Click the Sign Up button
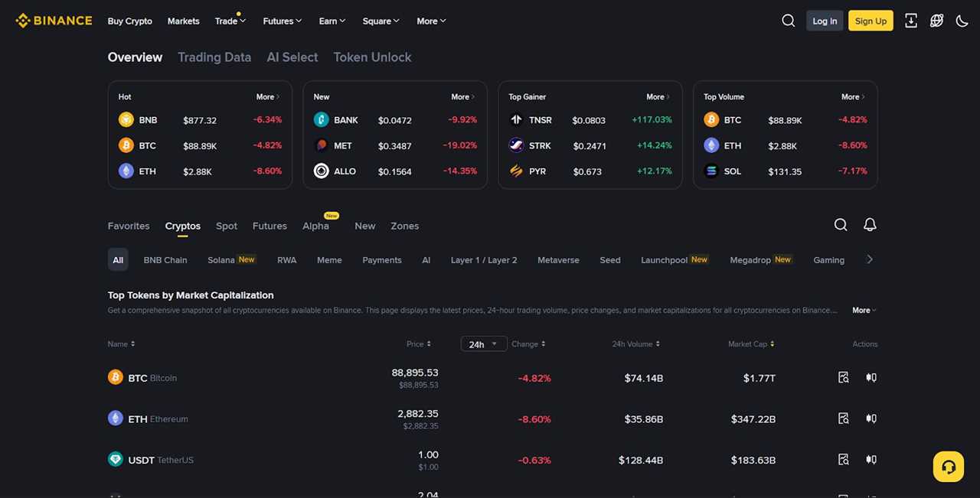The image size is (980, 498). pos(871,21)
